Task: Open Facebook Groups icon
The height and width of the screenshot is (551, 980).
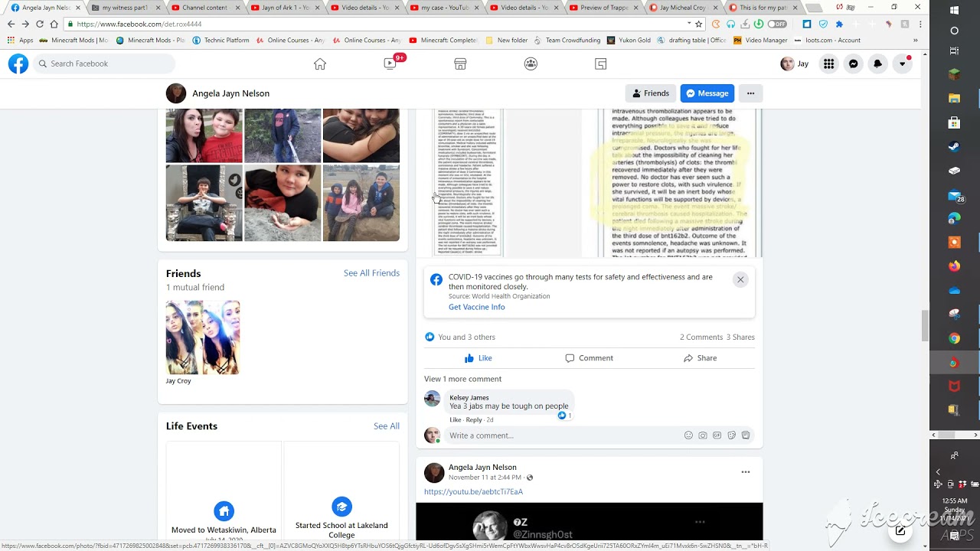Action: [531, 64]
